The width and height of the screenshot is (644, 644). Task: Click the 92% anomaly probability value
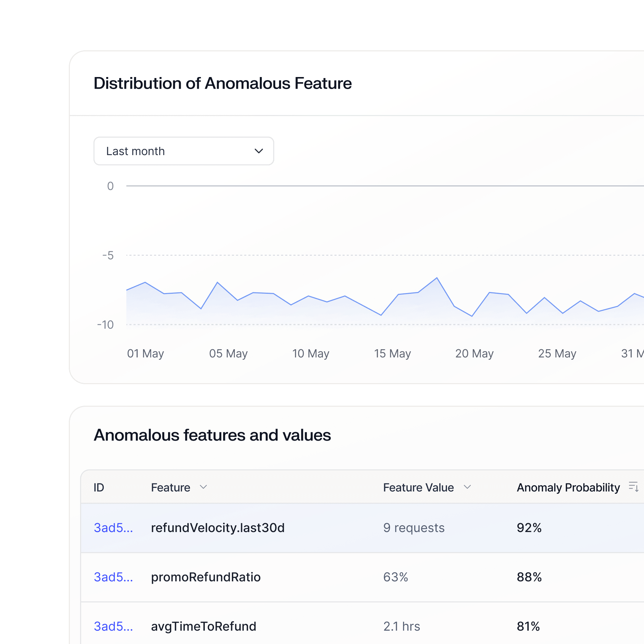pyautogui.click(x=529, y=528)
